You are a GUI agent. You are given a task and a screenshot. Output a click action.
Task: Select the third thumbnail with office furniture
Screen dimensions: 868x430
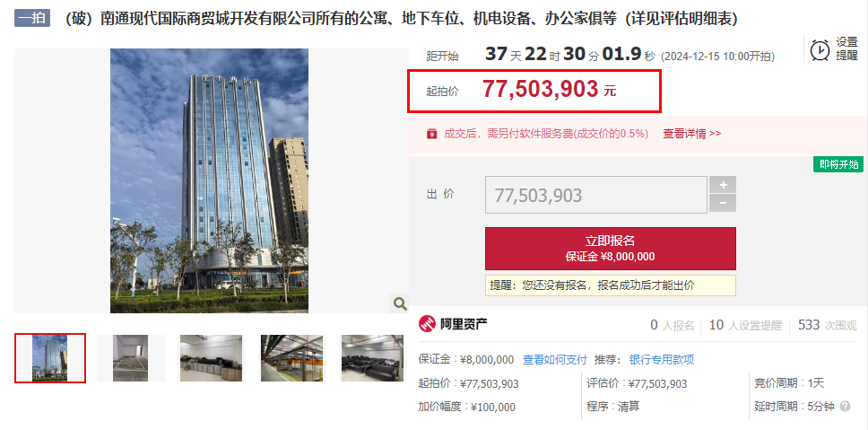(x=211, y=358)
